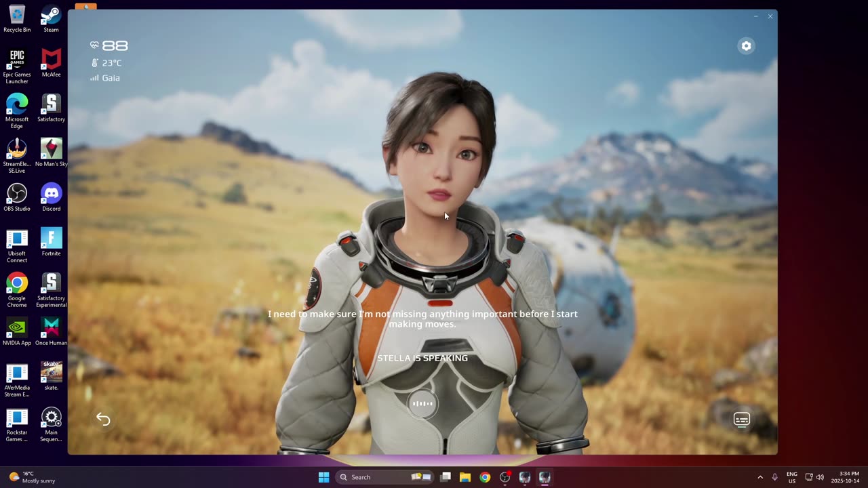
Task: Click the heart rate 88 indicator
Action: [x=108, y=45]
